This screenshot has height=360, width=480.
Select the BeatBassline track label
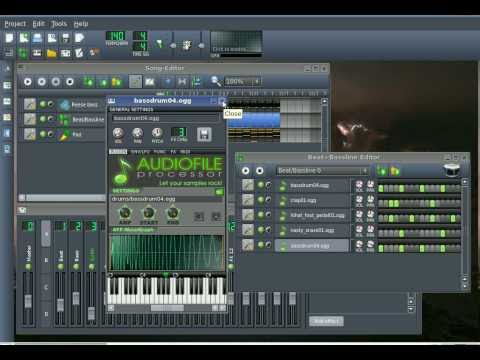pyautogui.click(x=81, y=119)
